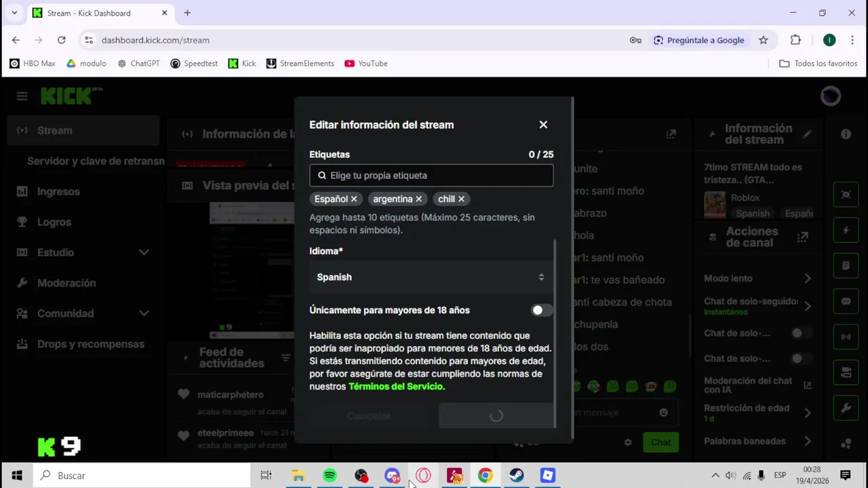
Task: Open Servidor y clave de retransmisión
Action: tap(96, 161)
